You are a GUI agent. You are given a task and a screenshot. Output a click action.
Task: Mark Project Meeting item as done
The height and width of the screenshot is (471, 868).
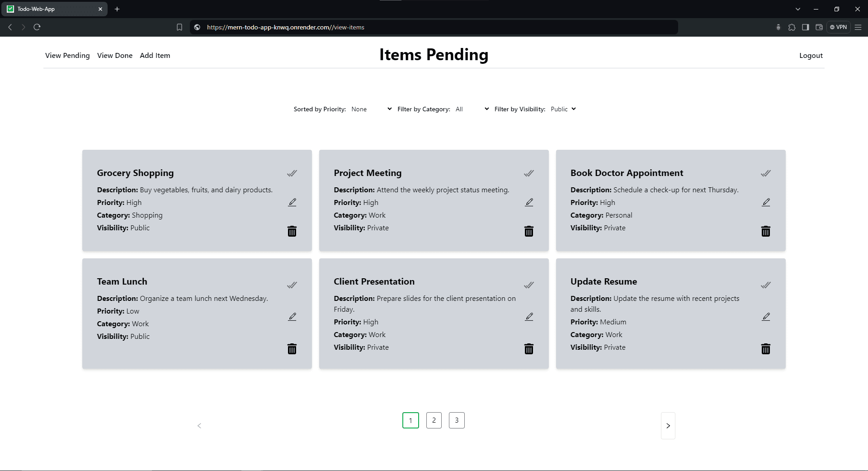click(528, 173)
